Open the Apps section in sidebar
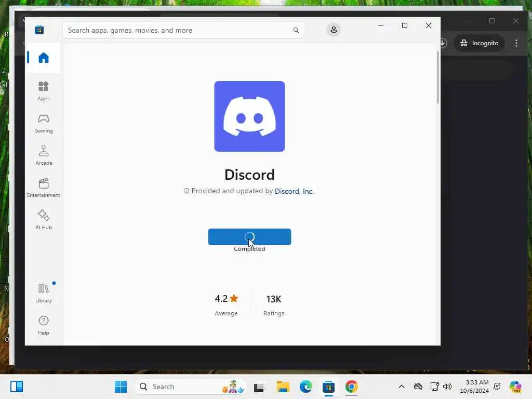The image size is (532, 399). tap(44, 91)
